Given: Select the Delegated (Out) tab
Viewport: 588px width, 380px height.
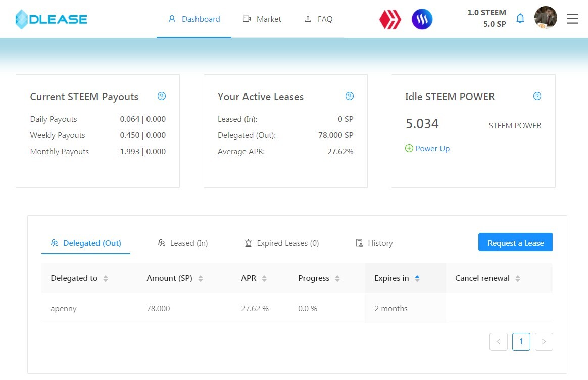Looking at the screenshot, I should tap(86, 243).
